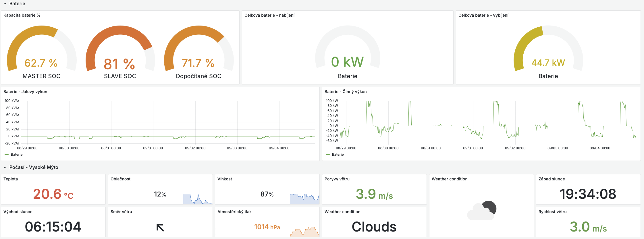Click the wind direction arrow icon
The width and height of the screenshot is (644, 239).
pos(160,228)
